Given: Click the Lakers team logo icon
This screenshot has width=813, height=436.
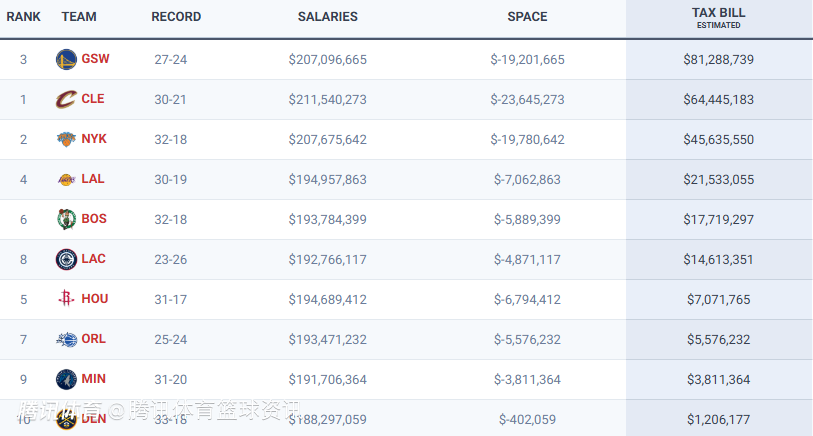Looking at the screenshot, I should (x=66, y=179).
